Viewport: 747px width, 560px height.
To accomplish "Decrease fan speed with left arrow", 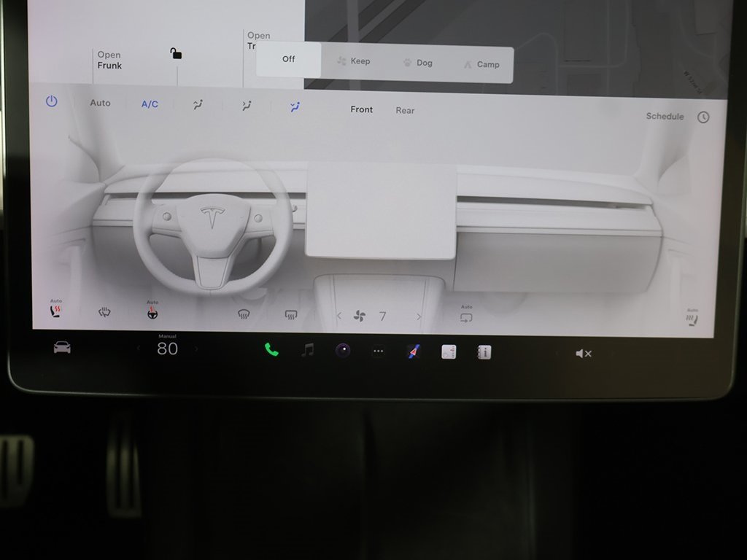I will click(x=338, y=316).
